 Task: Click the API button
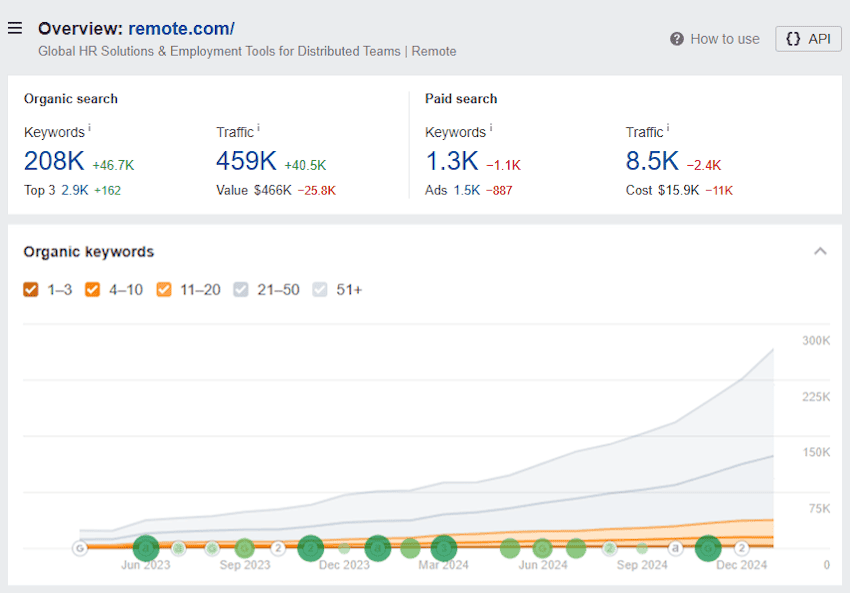[x=808, y=39]
